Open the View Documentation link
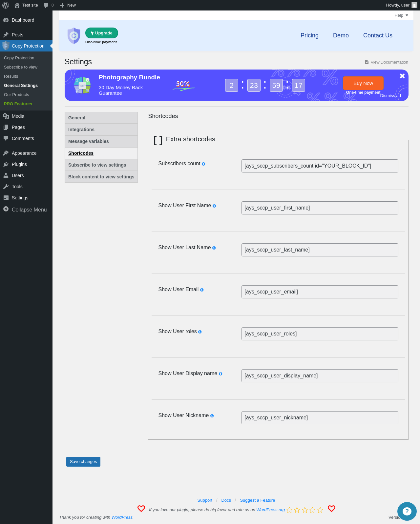 (389, 62)
